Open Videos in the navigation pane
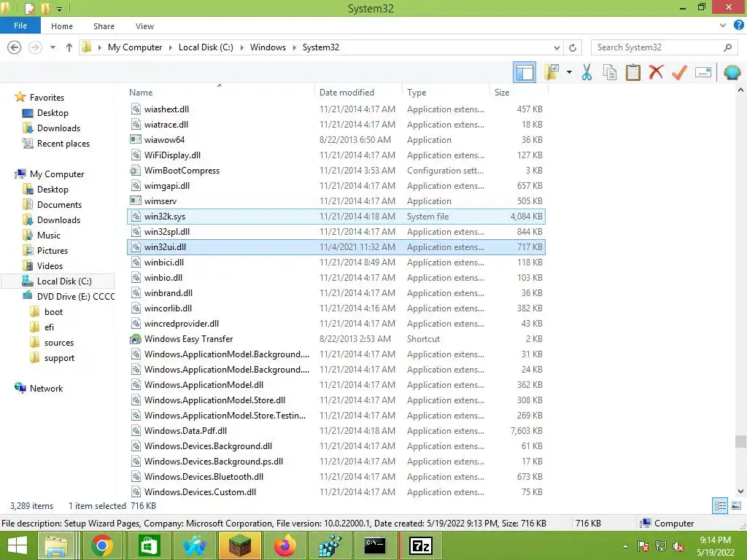Image resolution: width=747 pixels, height=560 pixels. coord(50,265)
